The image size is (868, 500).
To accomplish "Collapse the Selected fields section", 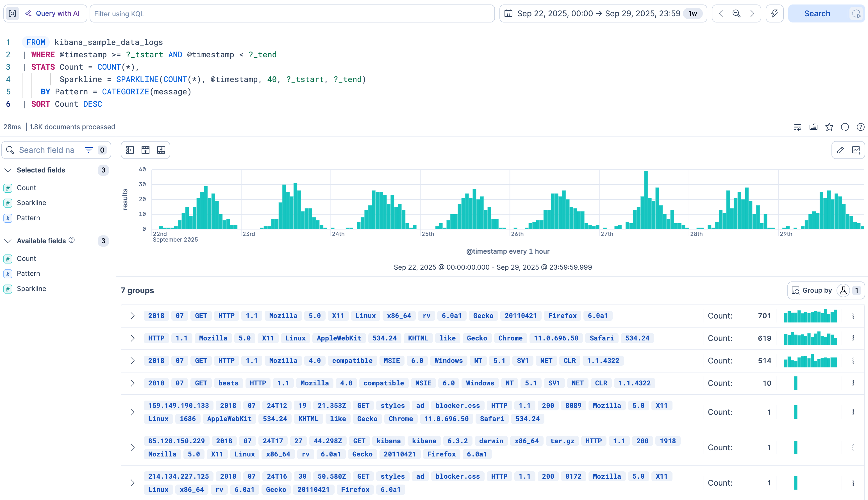I will tap(8, 170).
